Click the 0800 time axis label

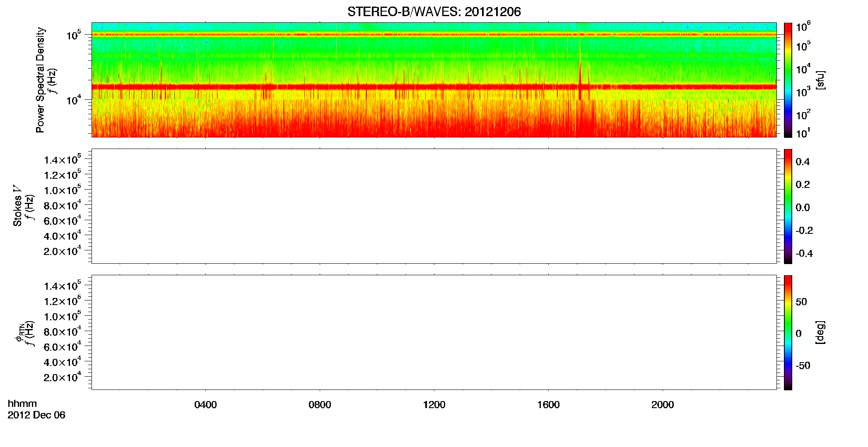point(320,405)
